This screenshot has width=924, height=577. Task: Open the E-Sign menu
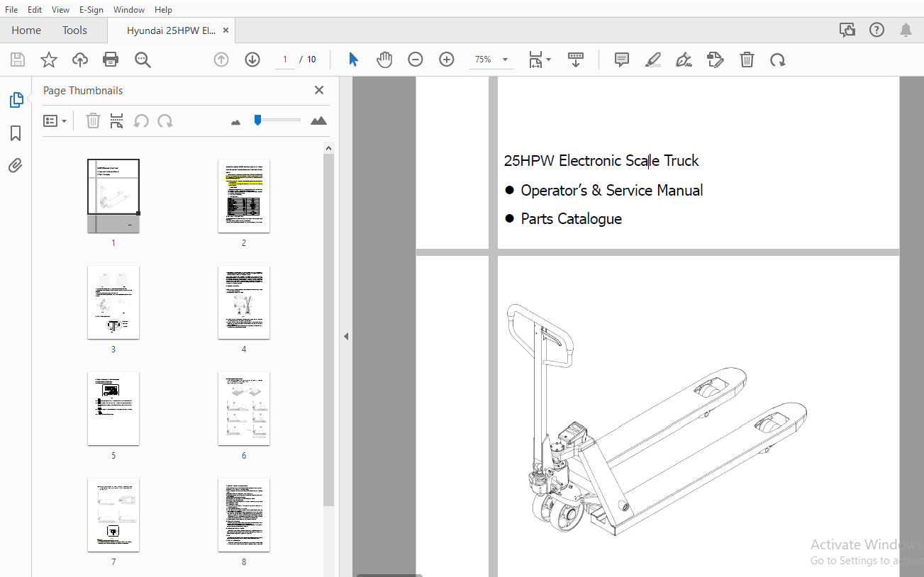pyautogui.click(x=92, y=10)
